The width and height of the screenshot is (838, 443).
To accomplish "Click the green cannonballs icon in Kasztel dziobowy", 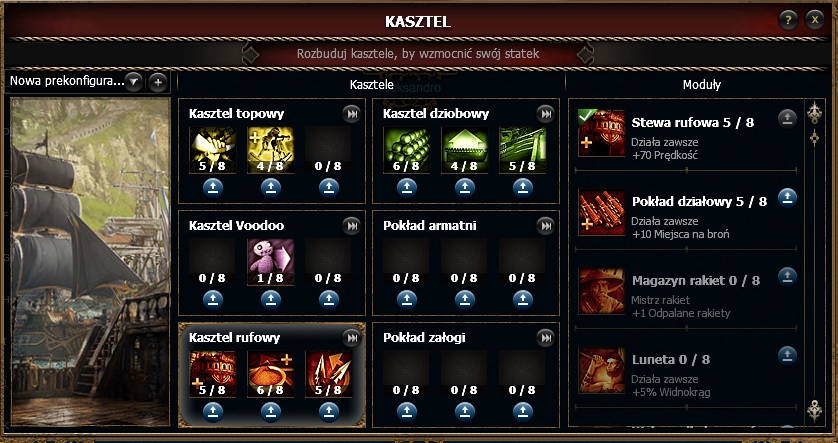I will tap(406, 150).
